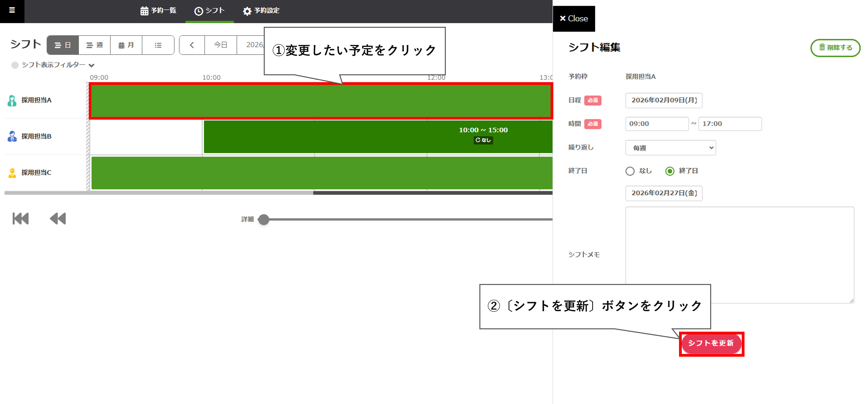Click the horizontal timeline scrollbar
868x404 pixels.
[433, 193]
